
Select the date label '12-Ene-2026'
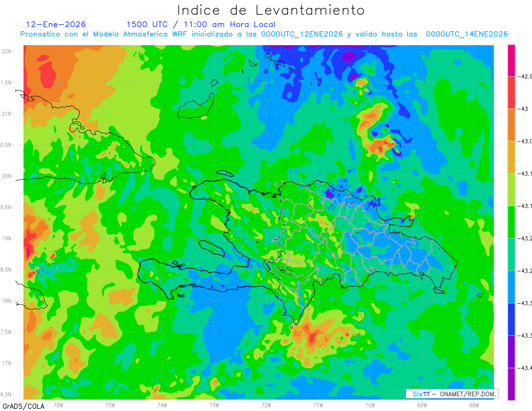[x=56, y=24]
